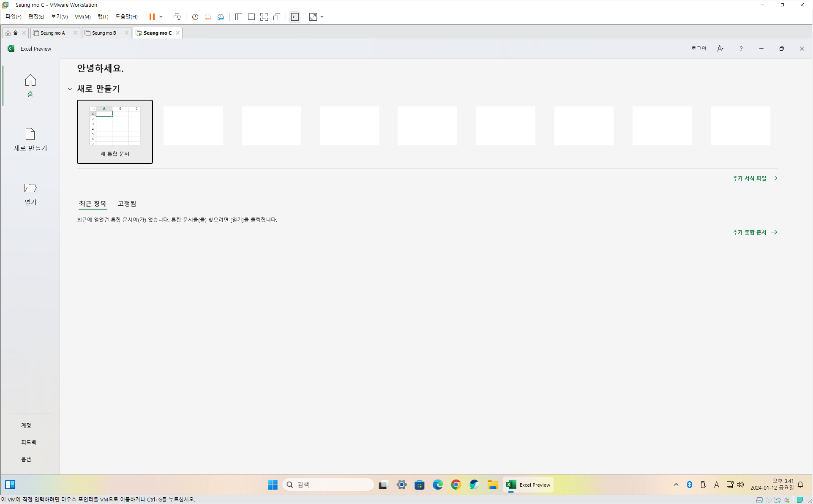Viewport: 813px width, 504px height.
Task: Enter full screen mode icon
Action: (264, 17)
